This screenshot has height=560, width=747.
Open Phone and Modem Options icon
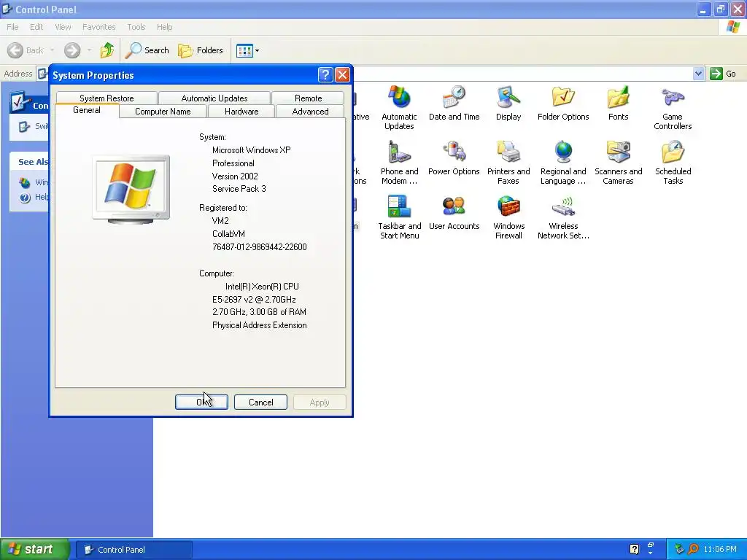click(x=399, y=163)
